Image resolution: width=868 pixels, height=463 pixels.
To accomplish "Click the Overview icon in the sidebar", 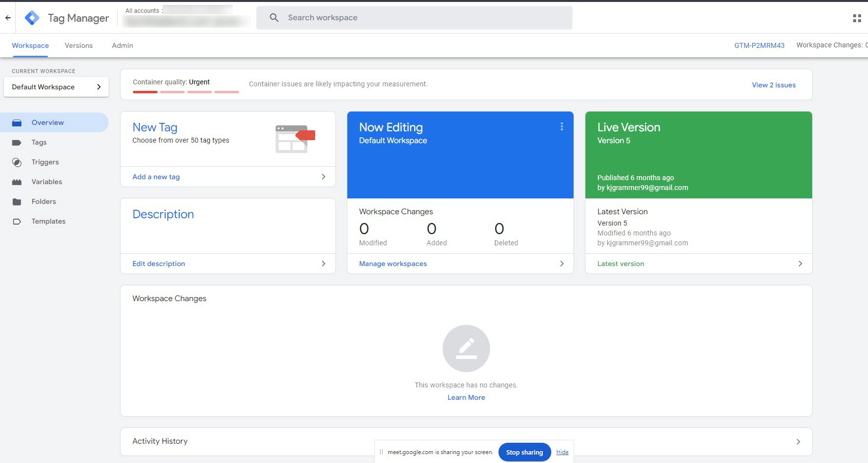I will point(18,122).
